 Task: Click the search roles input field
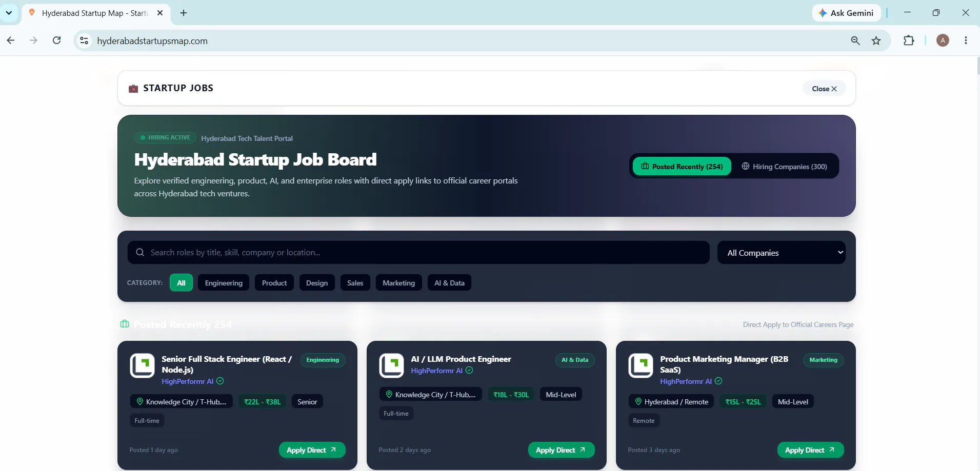coord(418,253)
